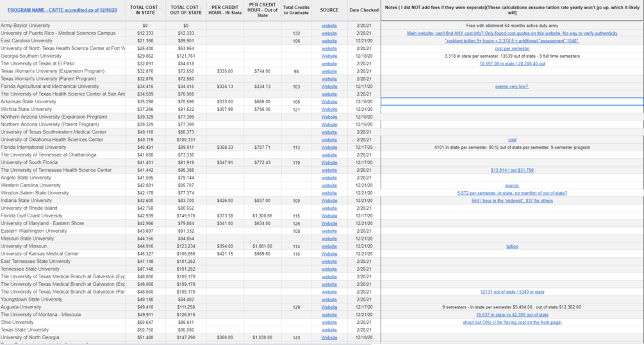Image resolution: width=644 pixels, height=345 pixels.
Task: Open the Website link for Arkansas State University
Action: tap(329, 102)
